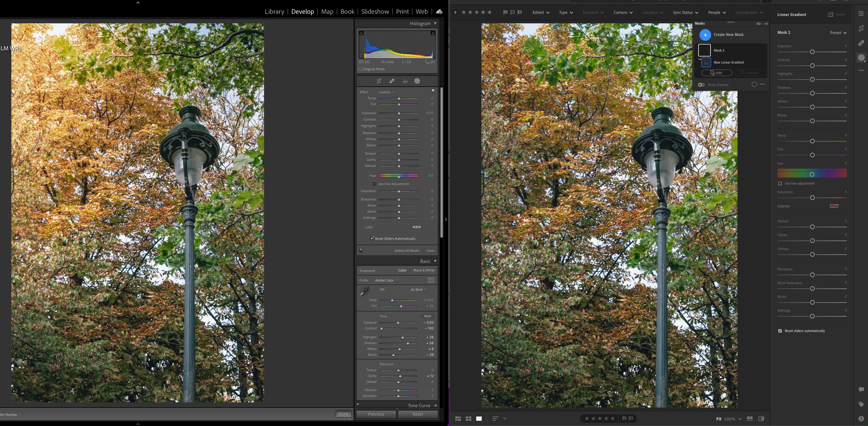Switch to square grid view icon
868x426 pixels.
click(468, 419)
